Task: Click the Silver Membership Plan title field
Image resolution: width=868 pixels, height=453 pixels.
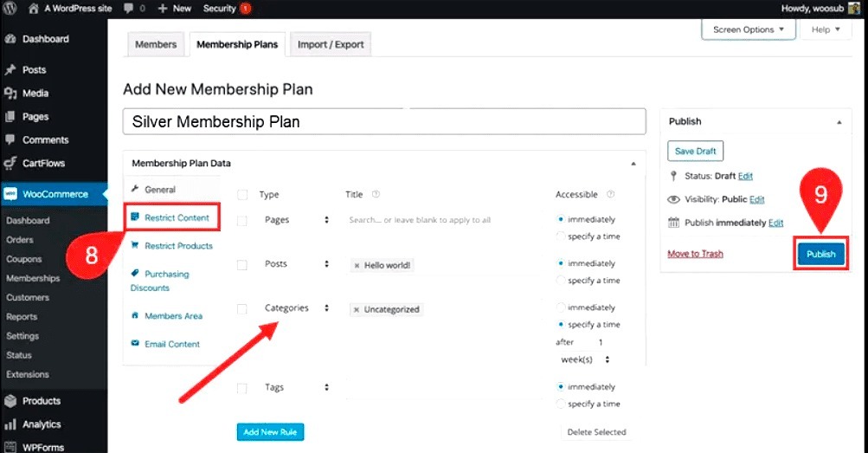Action: click(x=384, y=121)
